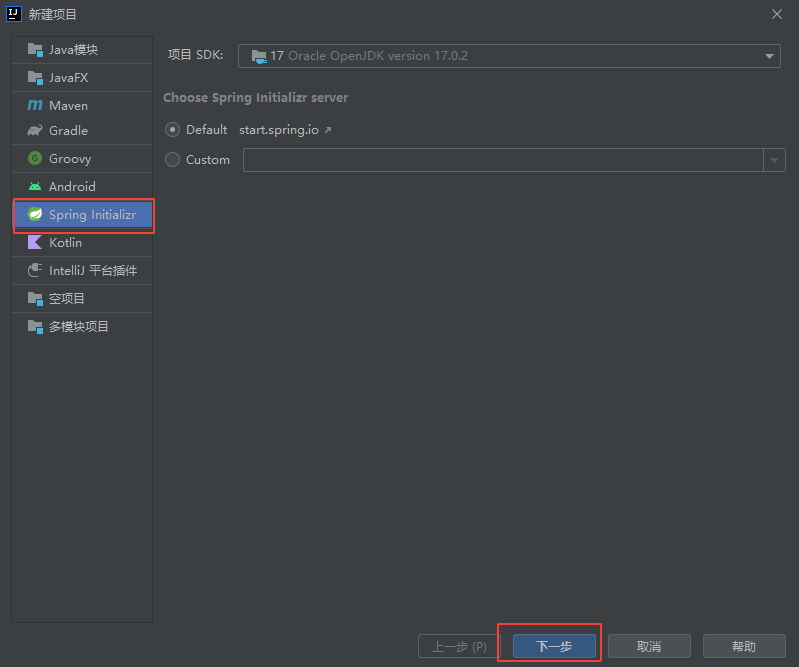Click the IntelliJ 平台插件 plug icon

35,270
